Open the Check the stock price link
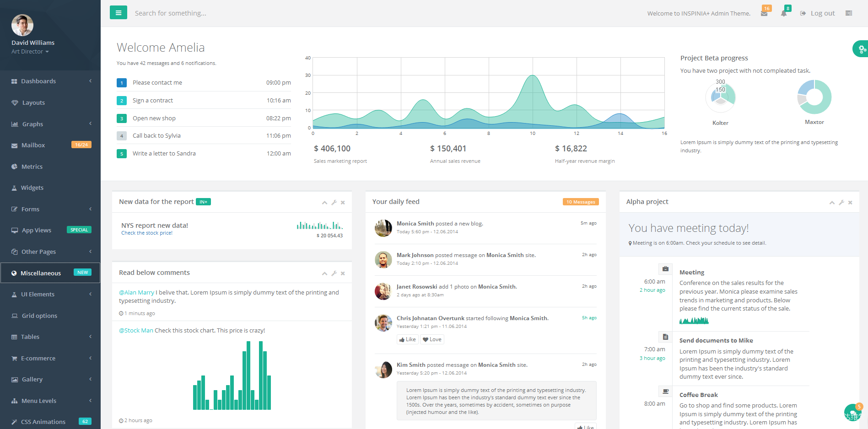 coord(147,233)
